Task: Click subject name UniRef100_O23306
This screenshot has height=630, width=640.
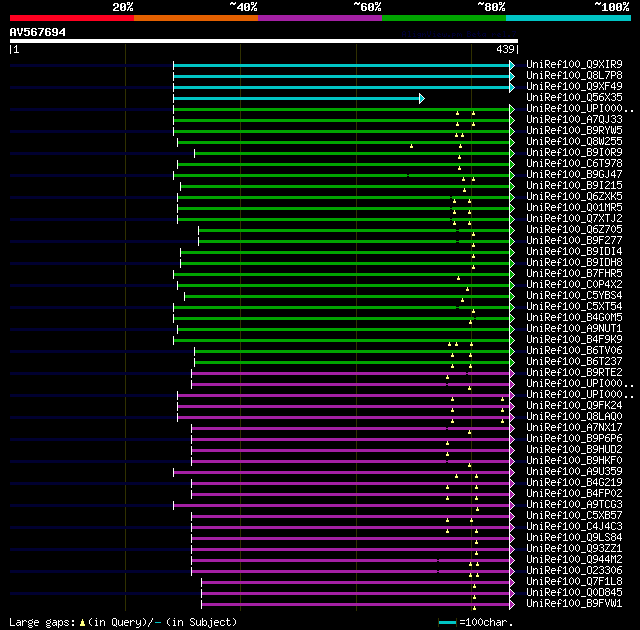Action: [574, 571]
